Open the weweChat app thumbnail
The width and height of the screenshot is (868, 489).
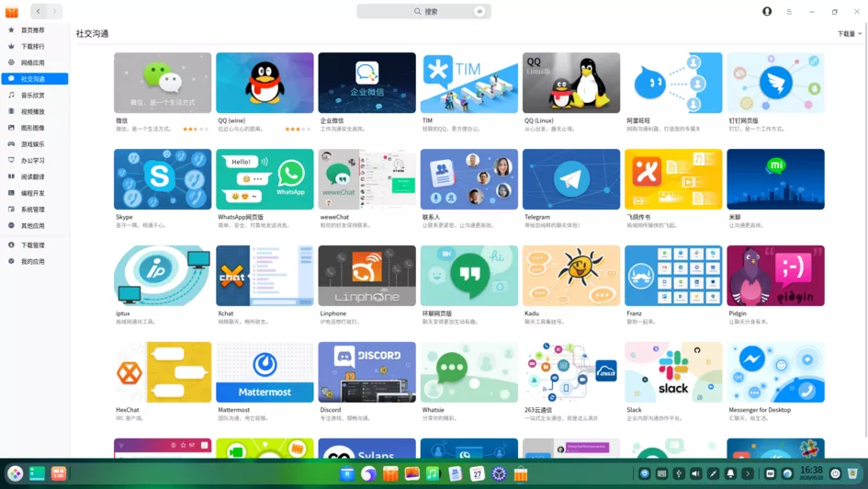367,179
